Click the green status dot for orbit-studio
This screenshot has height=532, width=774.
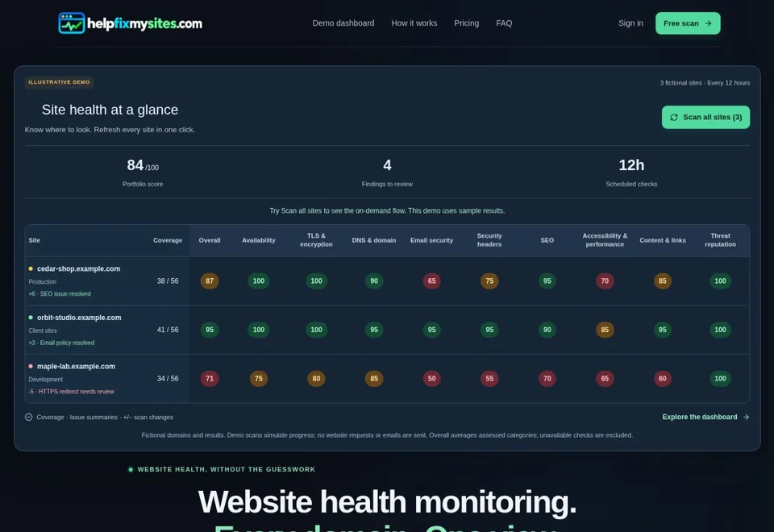pos(31,318)
